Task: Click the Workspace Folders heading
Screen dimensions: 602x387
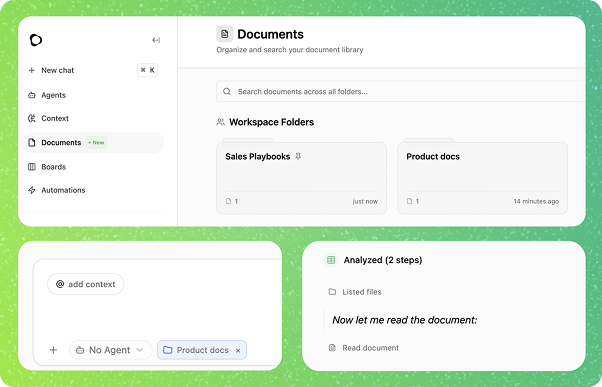Action: [271, 122]
